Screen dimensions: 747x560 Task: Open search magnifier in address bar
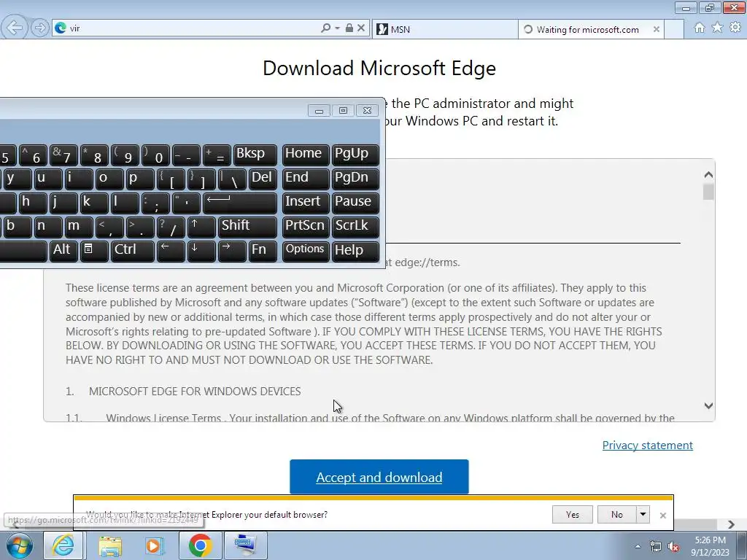click(x=326, y=28)
